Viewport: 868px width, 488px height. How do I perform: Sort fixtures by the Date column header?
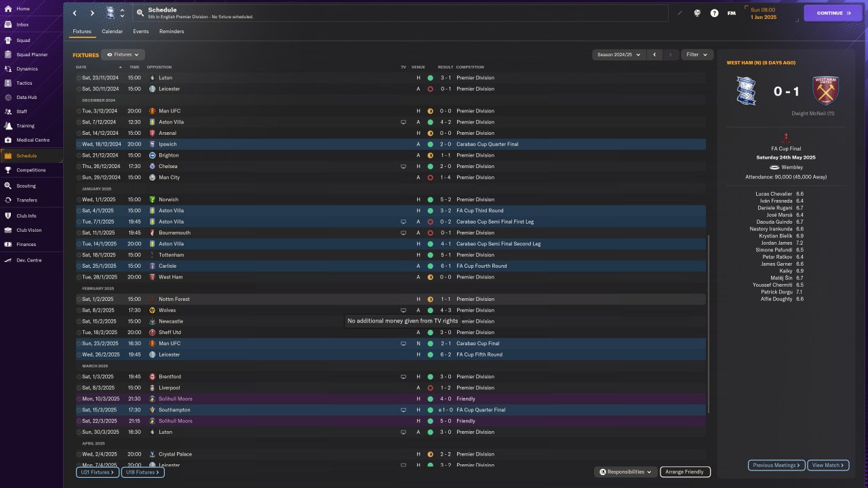click(x=81, y=67)
